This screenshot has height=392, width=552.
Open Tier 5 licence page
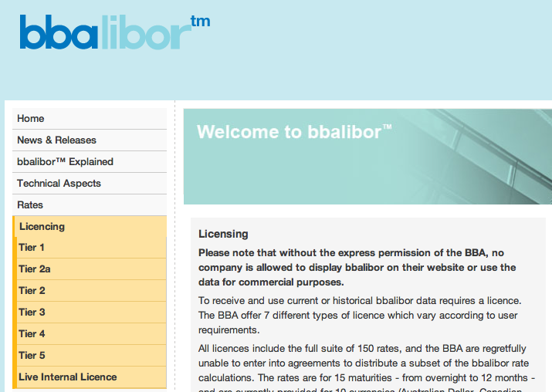pos(90,356)
